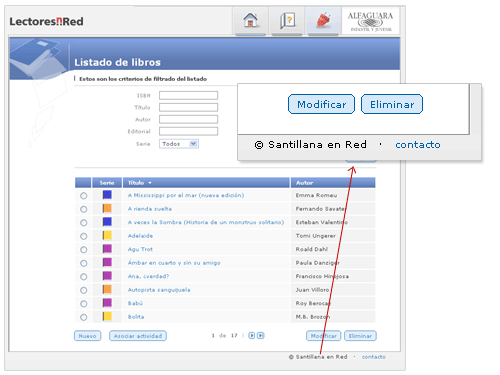Open the Bolita book link
The width and height of the screenshot is (500, 375).
point(136,317)
